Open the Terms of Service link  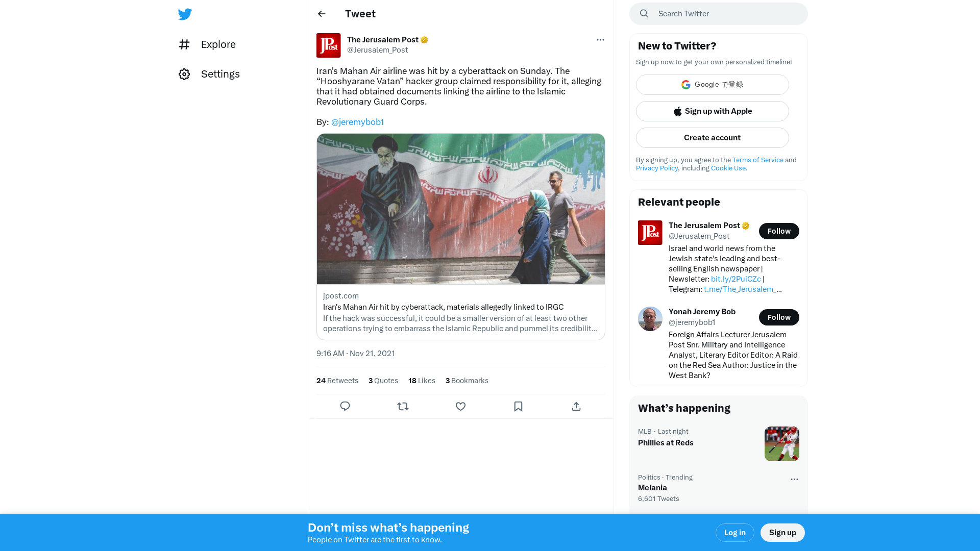[758, 160]
